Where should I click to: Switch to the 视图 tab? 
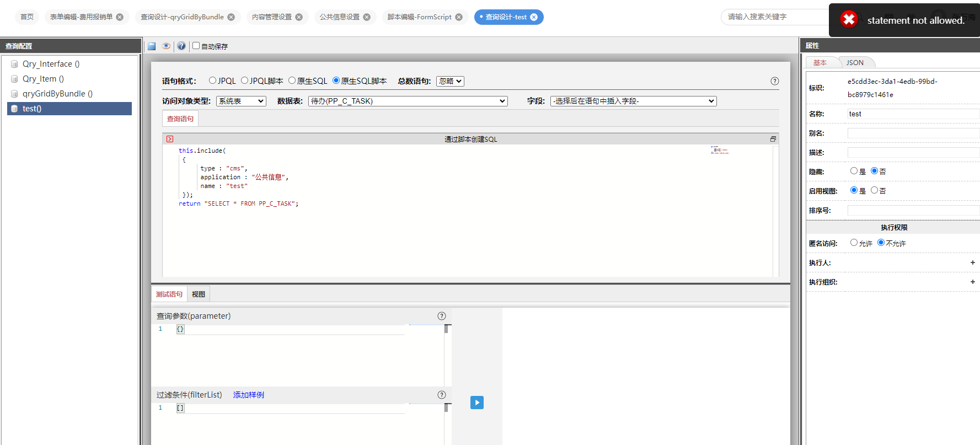coord(199,294)
